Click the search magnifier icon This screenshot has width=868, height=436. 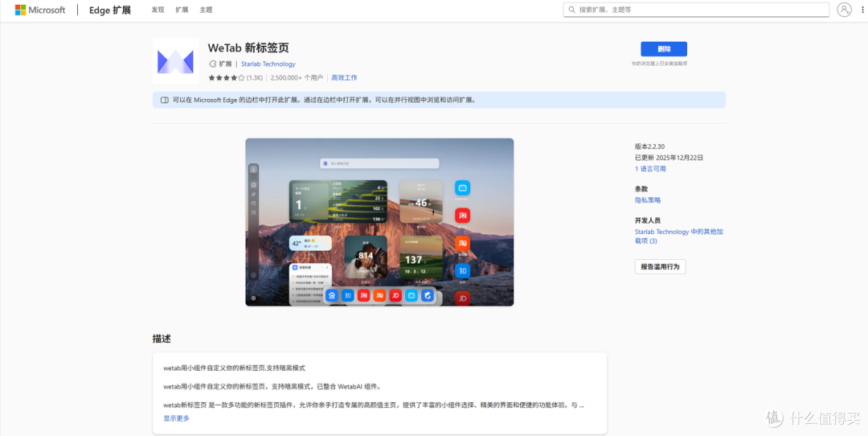(572, 10)
